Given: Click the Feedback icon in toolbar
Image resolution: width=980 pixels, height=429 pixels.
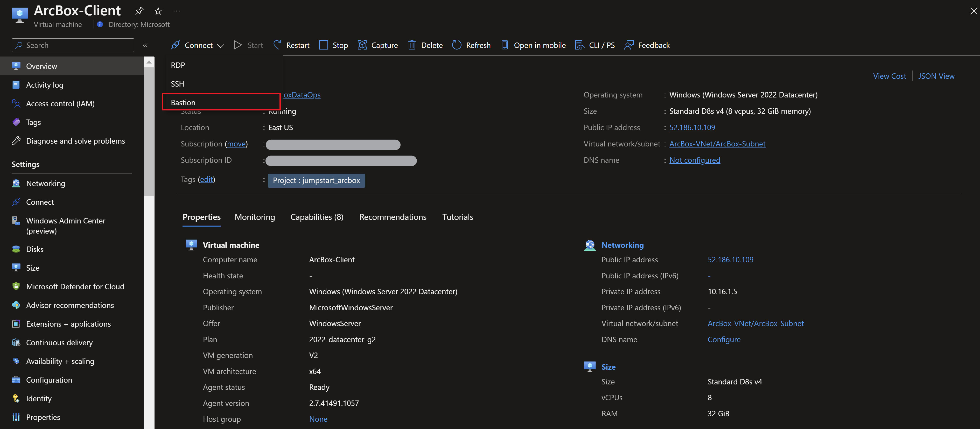Looking at the screenshot, I should click(x=629, y=45).
